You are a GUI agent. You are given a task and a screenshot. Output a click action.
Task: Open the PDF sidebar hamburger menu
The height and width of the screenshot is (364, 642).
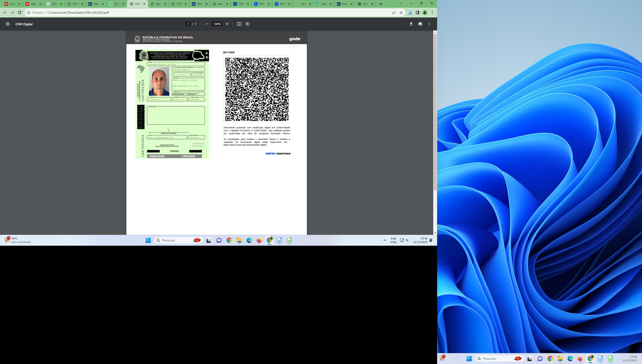click(8, 24)
